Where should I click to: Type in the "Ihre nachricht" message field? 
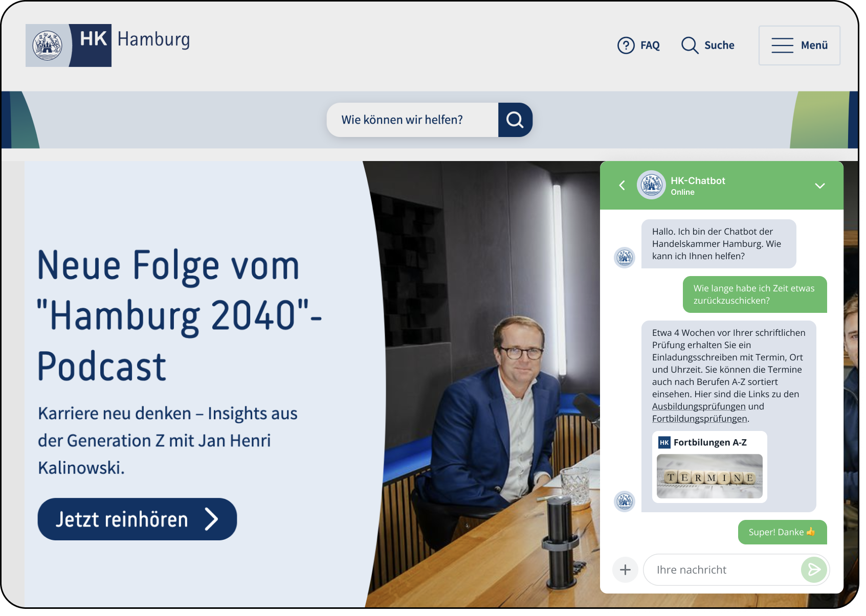coord(721,570)
